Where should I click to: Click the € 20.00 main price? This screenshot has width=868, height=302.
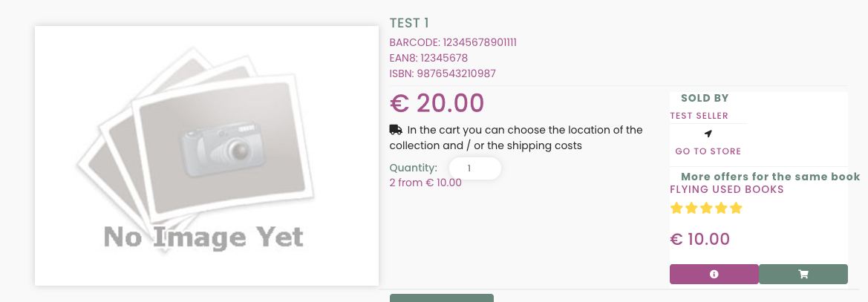(x=437, y=103)
